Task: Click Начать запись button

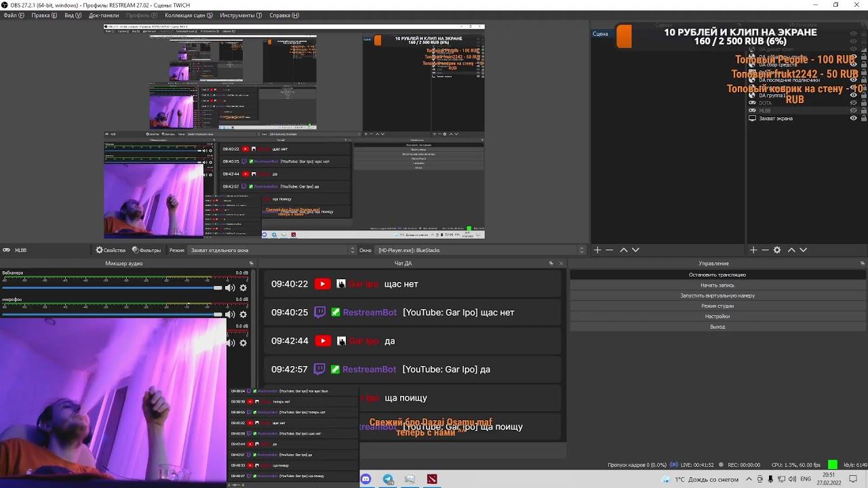Action: (717, 285)
